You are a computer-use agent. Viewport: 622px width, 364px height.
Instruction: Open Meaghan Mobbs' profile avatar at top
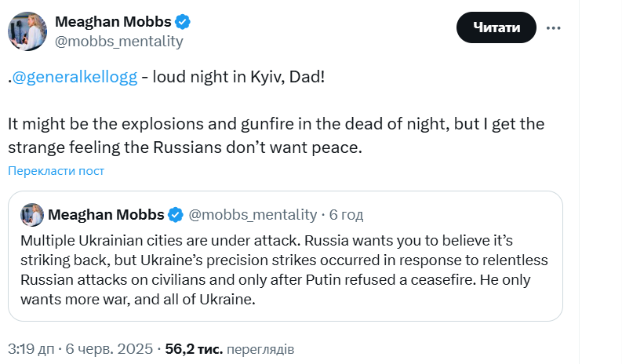[26, 31]
